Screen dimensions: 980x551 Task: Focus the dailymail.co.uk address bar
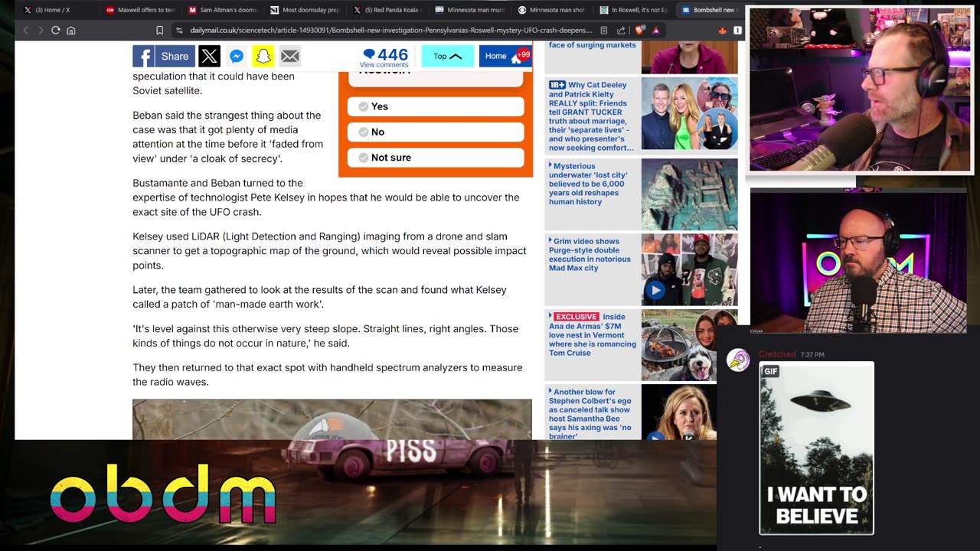(x=390, y=30)
